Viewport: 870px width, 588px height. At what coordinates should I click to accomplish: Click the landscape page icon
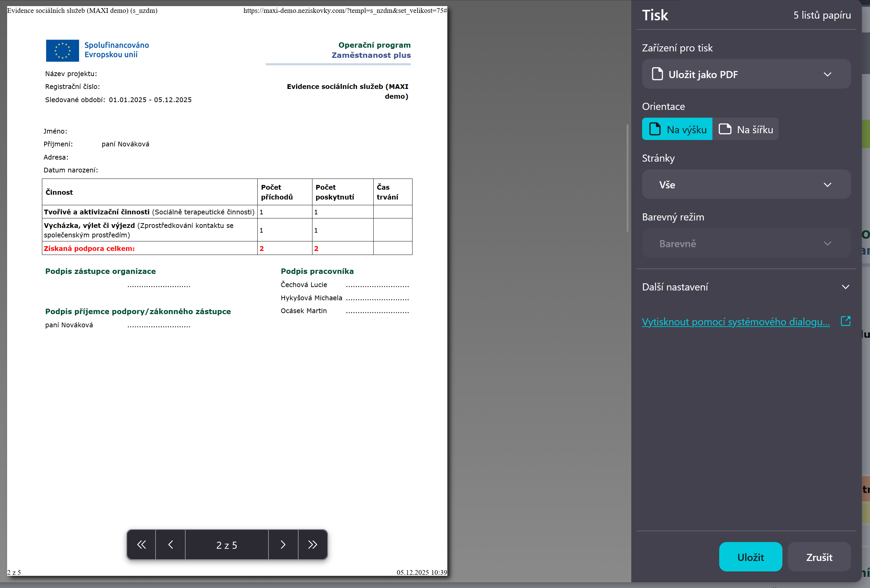point(725,129)
